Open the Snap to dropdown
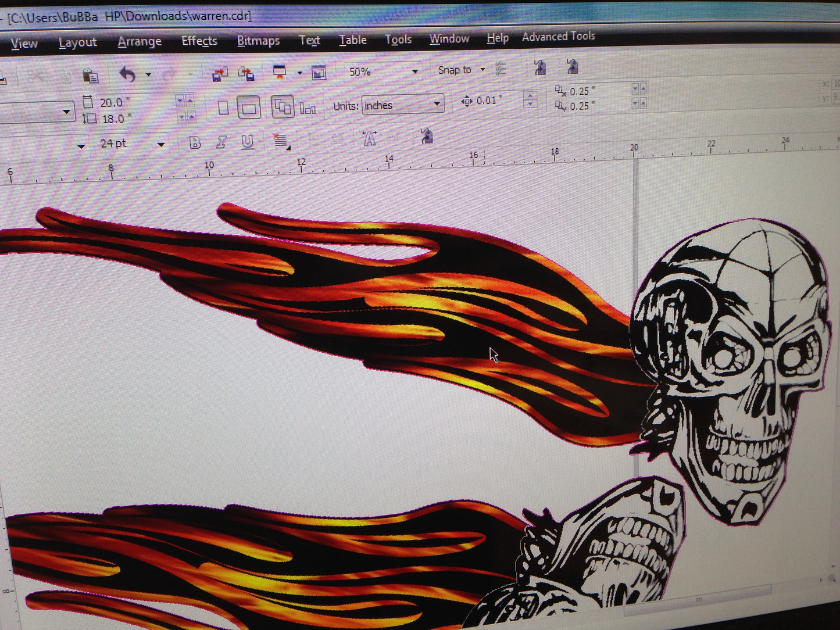This screenshot has width=840, height=630. pos(483,69)
